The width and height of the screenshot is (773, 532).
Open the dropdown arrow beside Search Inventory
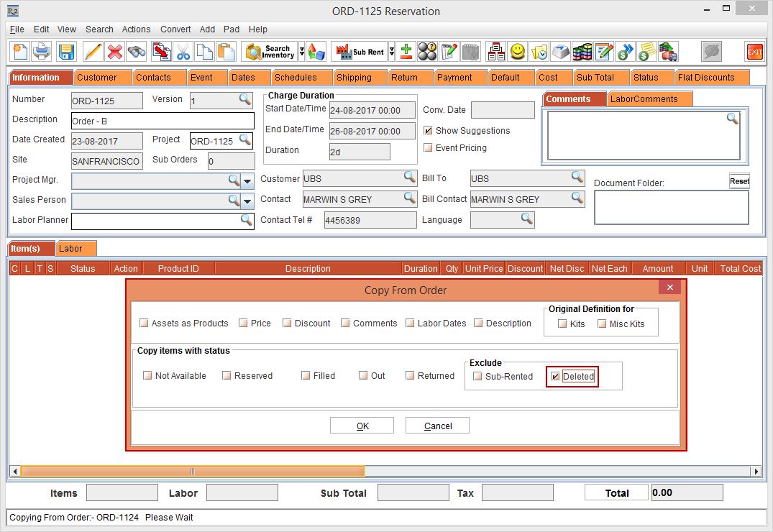[302, 52]
